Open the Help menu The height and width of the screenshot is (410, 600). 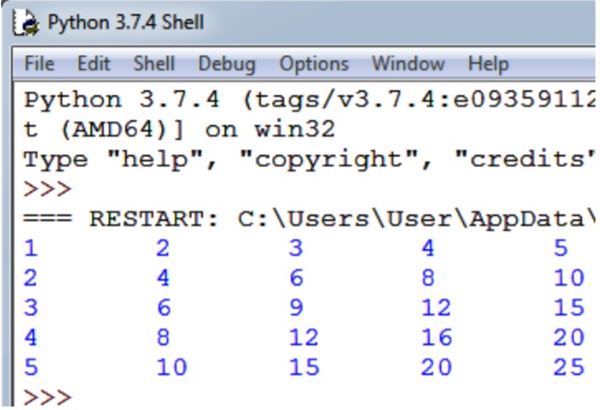(x=488, y=64)
